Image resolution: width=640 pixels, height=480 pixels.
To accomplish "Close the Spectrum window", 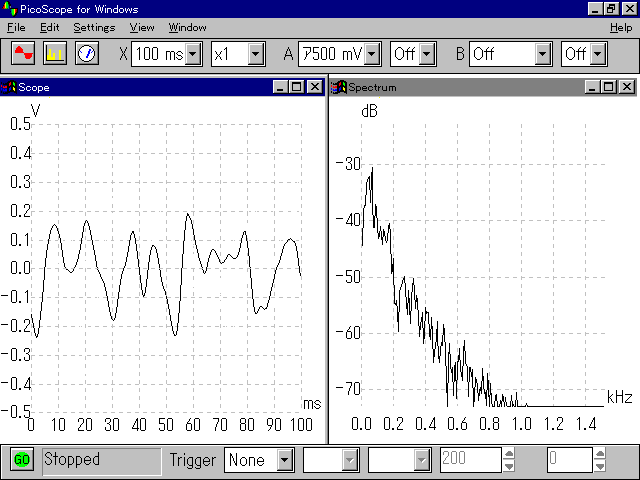I will [x=627, y=87].
